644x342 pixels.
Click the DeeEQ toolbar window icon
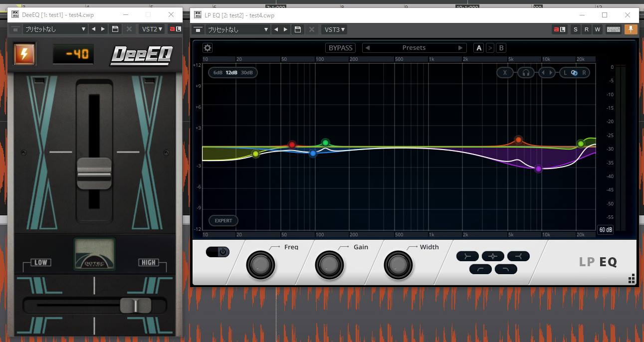pos(15,29)
